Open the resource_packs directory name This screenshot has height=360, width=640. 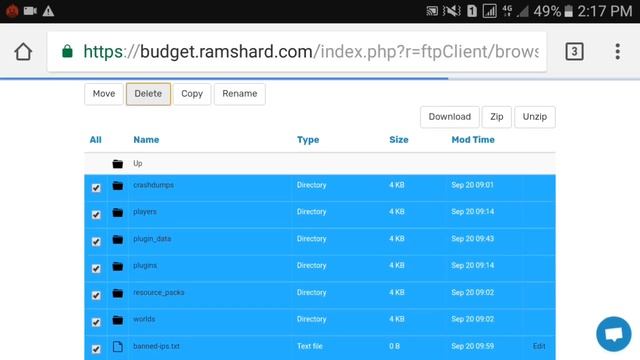pyautogui.click(x=158, y=293)
